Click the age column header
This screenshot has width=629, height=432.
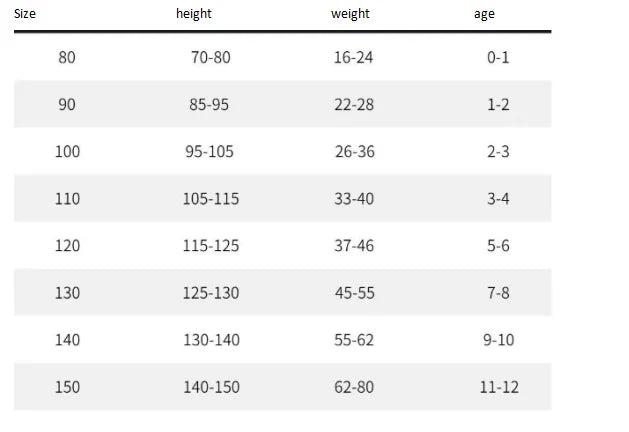click(484, 14)
